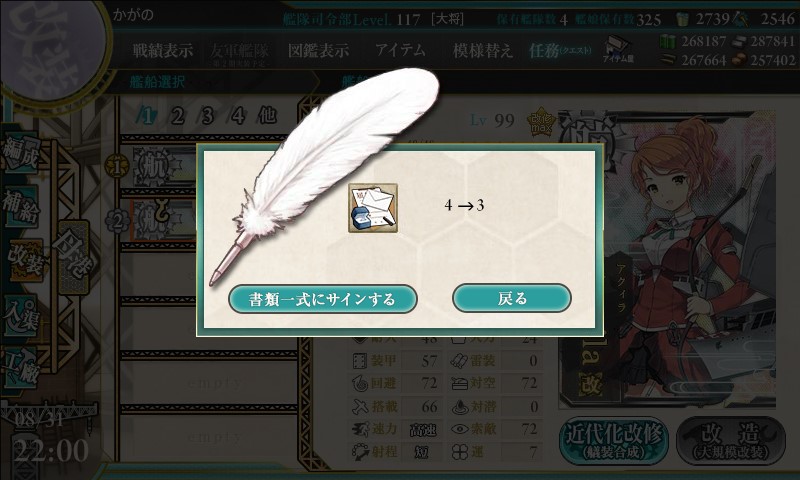Open the 補給 resupply icon
The image size is (800, 480).
coord(20,206)
